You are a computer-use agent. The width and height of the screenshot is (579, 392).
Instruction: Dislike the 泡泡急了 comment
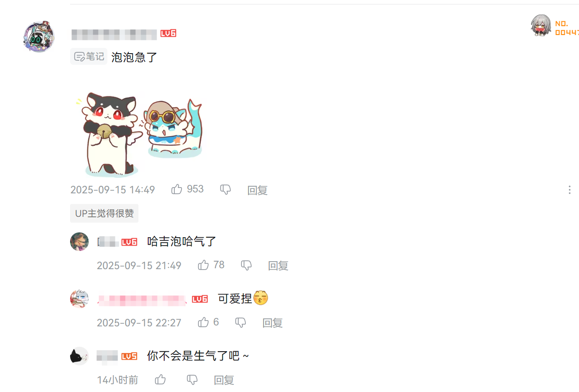pos(225,190)
